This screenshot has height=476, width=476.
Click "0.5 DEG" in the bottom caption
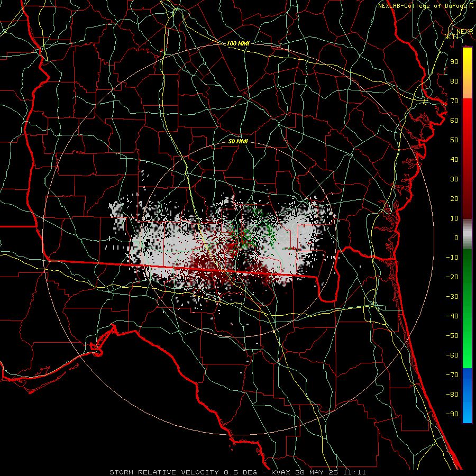[x=241, y=472]
